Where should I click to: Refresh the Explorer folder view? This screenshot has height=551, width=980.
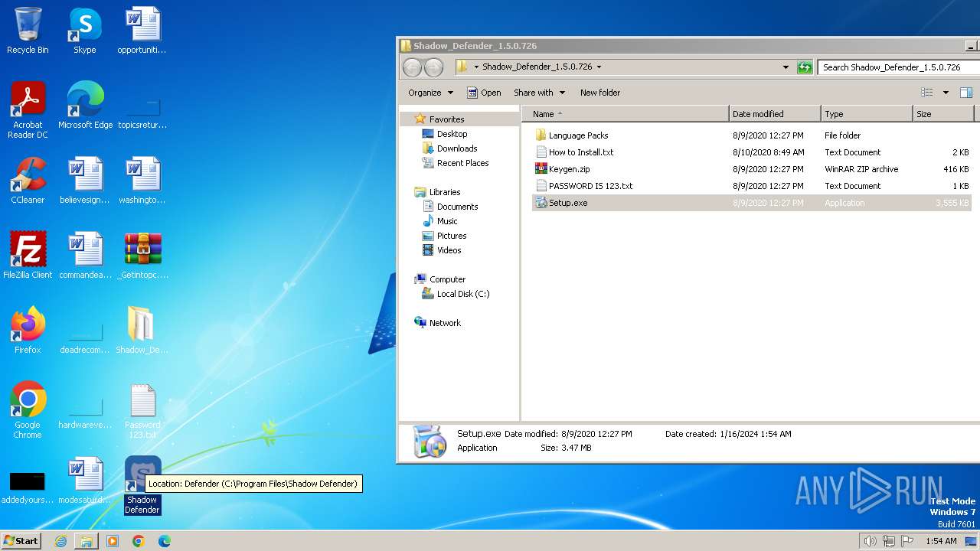pyautogui.click(x=805, y=67)
